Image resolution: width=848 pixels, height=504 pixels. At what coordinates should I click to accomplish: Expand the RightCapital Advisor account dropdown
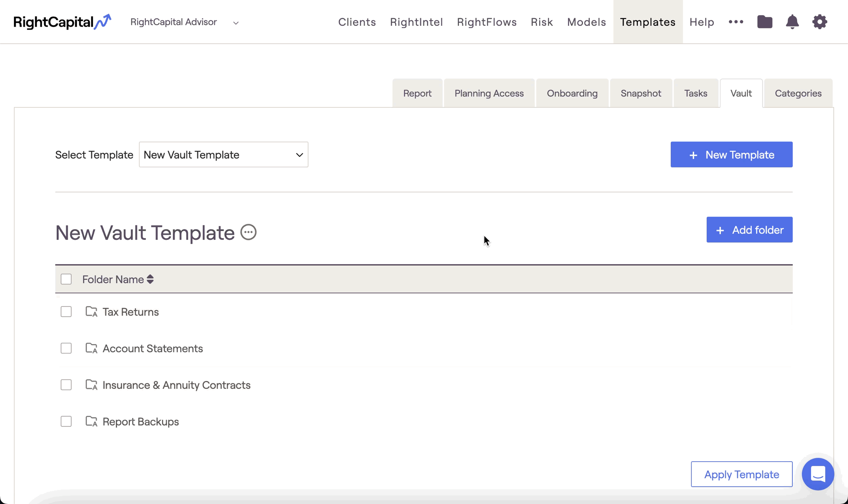pyautogui.click(x=236, y=23)
